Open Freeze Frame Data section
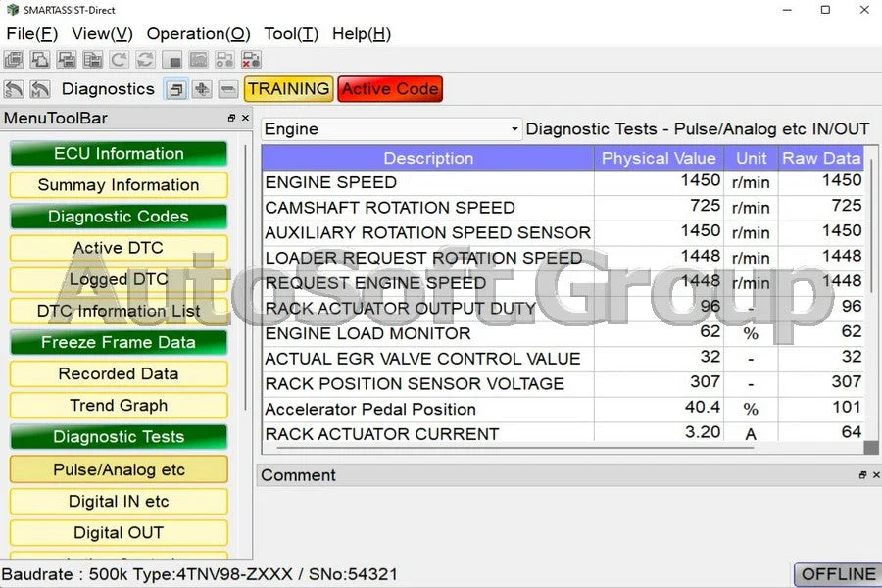The height and width of the screenshot is (588, 882). 119,343
